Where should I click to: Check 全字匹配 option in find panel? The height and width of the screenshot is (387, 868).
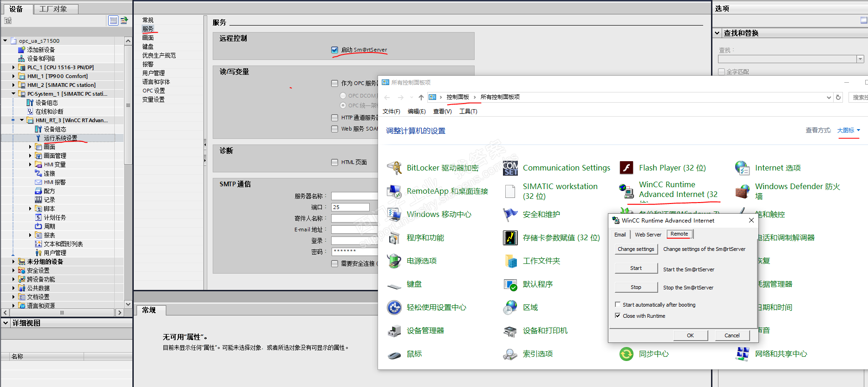[721, 72]
